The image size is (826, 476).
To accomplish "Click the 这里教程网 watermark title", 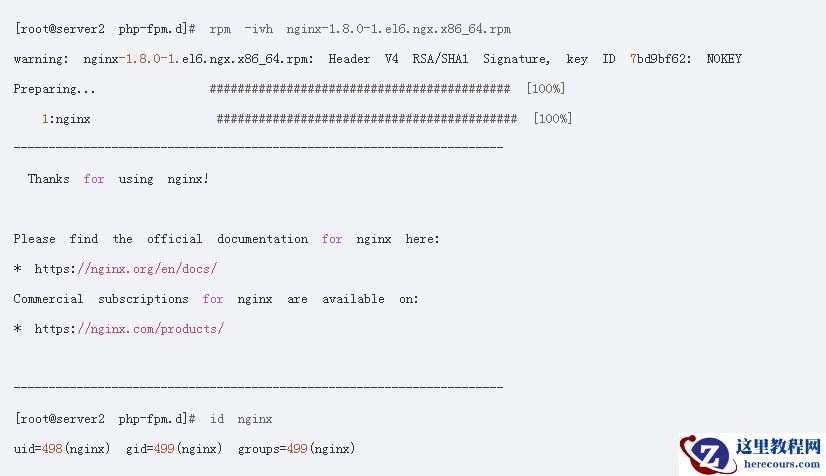I will 778,446.
